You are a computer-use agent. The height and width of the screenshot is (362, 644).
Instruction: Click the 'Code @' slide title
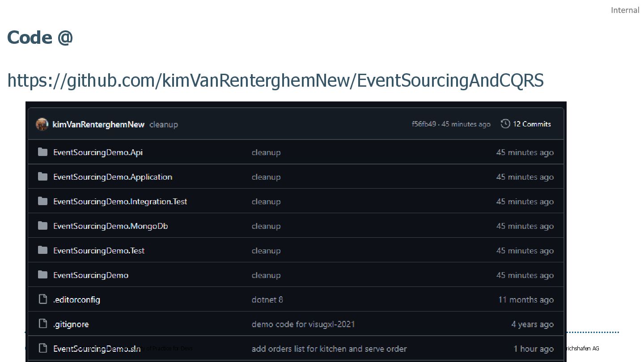pos(40,37)
